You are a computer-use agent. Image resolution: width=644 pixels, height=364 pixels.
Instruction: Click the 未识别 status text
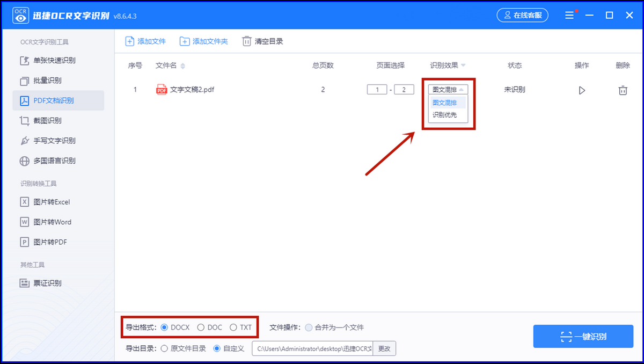coord(515,90)
